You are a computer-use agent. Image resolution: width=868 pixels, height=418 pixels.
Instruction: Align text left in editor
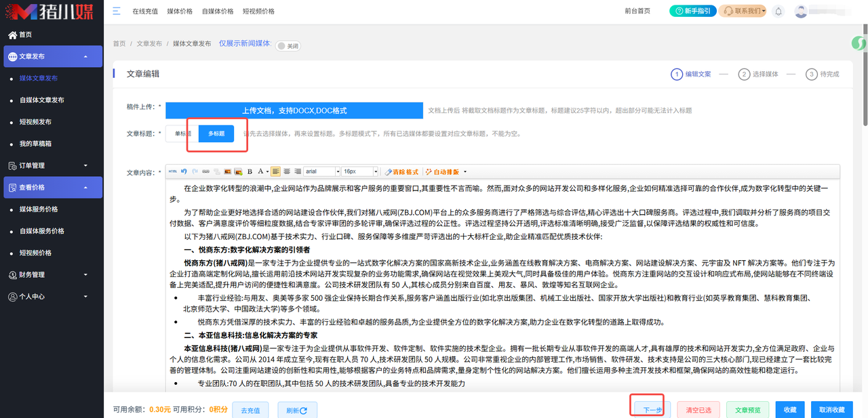(276, 171)
